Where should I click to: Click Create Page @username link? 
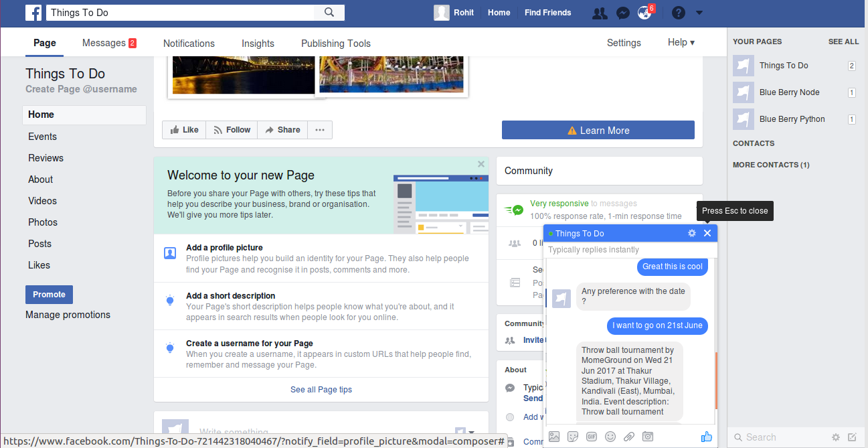coord(81,89)
